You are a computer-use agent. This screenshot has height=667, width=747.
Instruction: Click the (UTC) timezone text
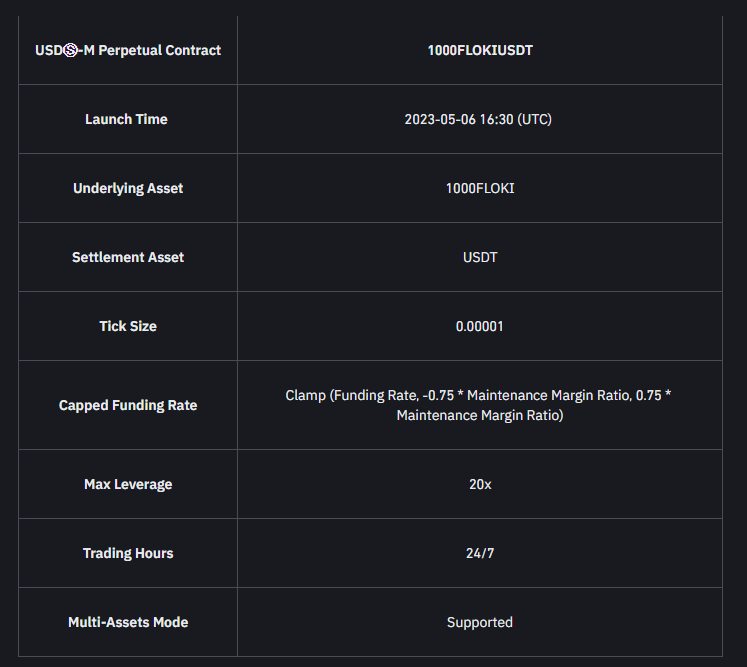click(x=535, y=119)
